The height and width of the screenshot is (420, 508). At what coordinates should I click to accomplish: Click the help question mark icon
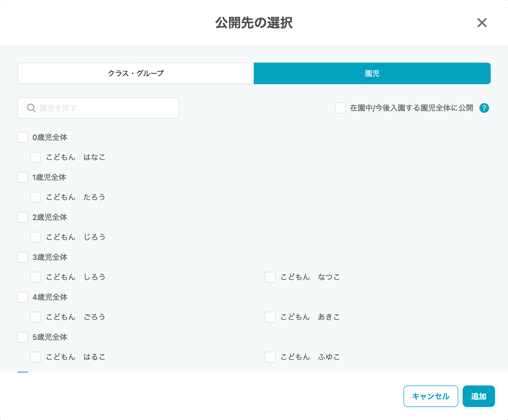click(x=484, y=108)
